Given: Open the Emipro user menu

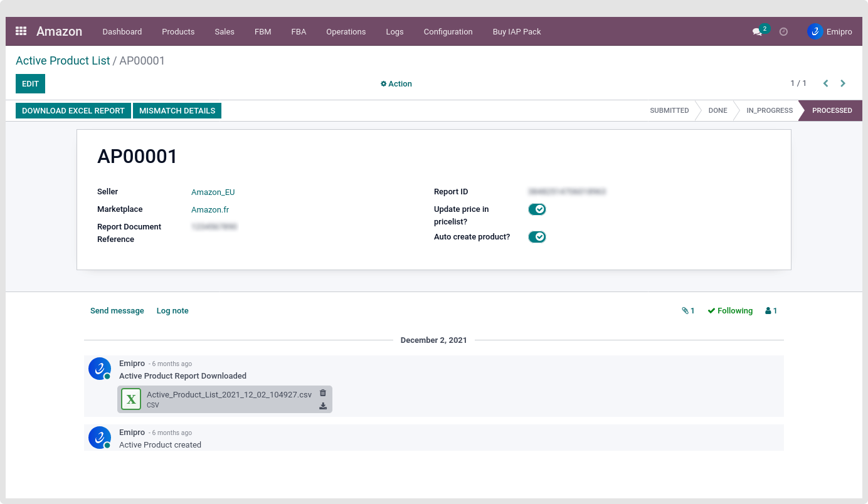Looking at the screenshot, I should [x=830, y=31].
